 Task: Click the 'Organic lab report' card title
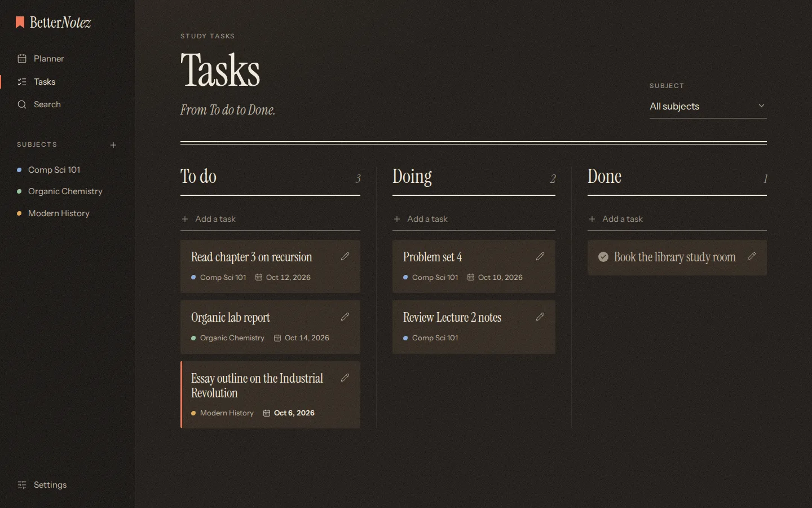[x=231, y=317]
